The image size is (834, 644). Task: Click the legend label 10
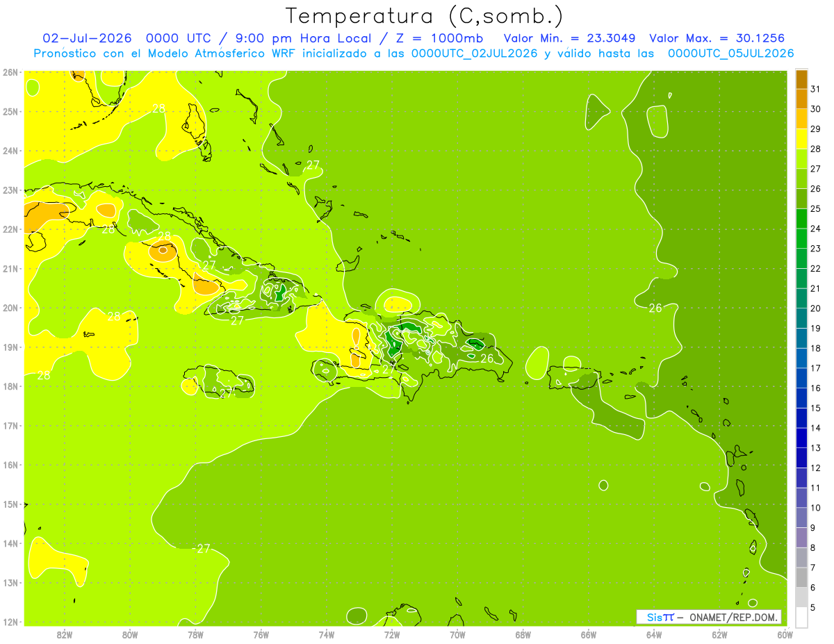(815, 507)
